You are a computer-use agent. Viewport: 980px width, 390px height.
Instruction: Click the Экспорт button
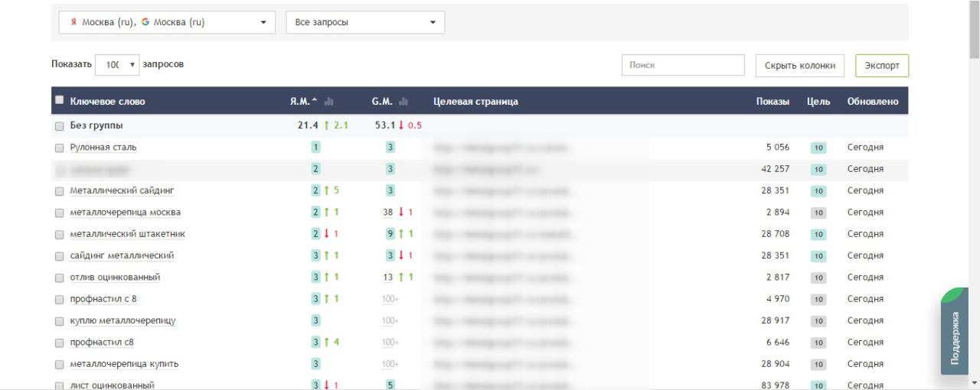[882, 66]
